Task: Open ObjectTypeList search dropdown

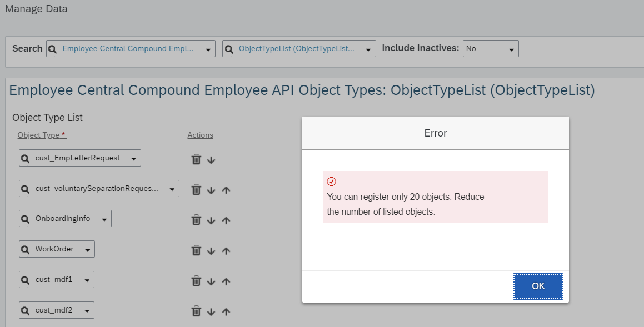Action: [368, 49]
